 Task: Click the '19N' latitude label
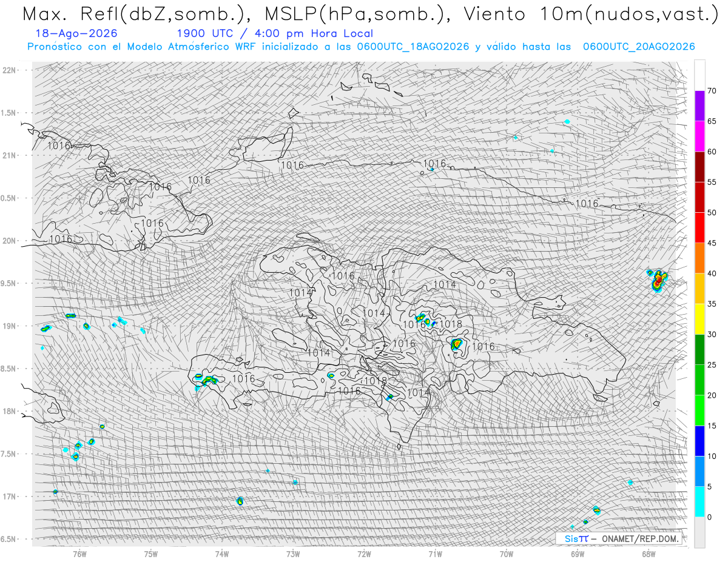pos(9,326)
